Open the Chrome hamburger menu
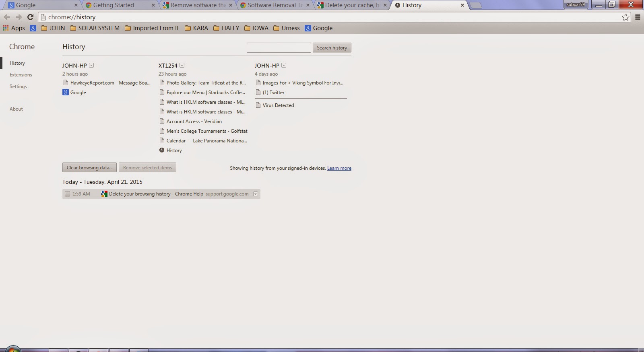Image resolution: width=644 pixels, height=352 pixels. [638, 17]
